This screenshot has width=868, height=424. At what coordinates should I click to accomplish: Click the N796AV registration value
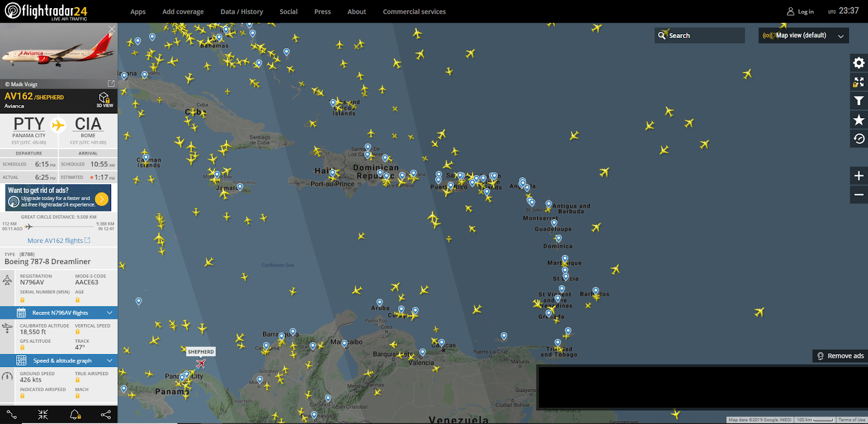[32, 282]
